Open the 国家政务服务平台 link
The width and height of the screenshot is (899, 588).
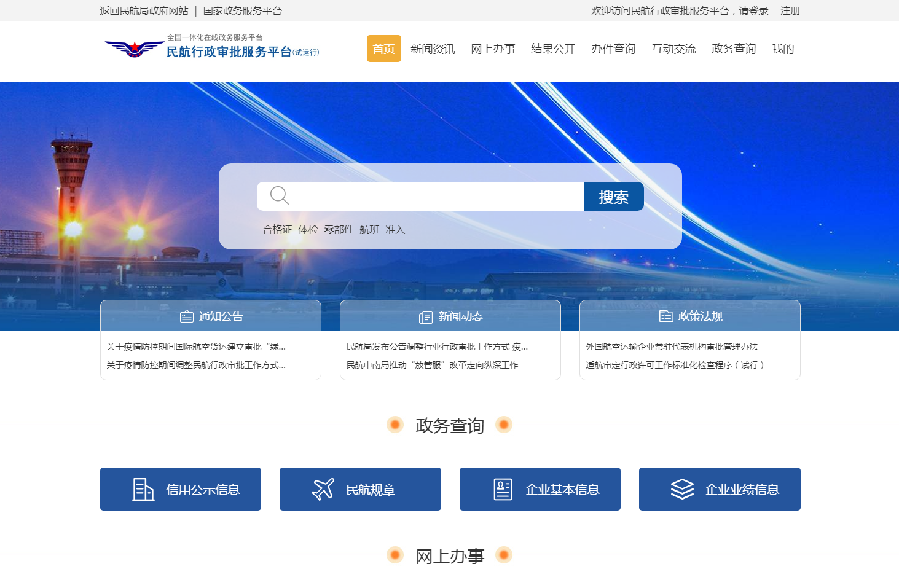click(x=242, y=10)
